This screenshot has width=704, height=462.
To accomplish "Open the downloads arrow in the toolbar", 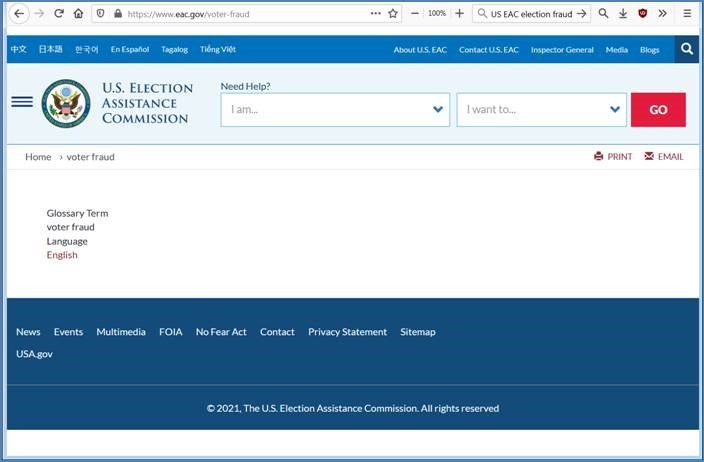I will (x=623, y=14).
